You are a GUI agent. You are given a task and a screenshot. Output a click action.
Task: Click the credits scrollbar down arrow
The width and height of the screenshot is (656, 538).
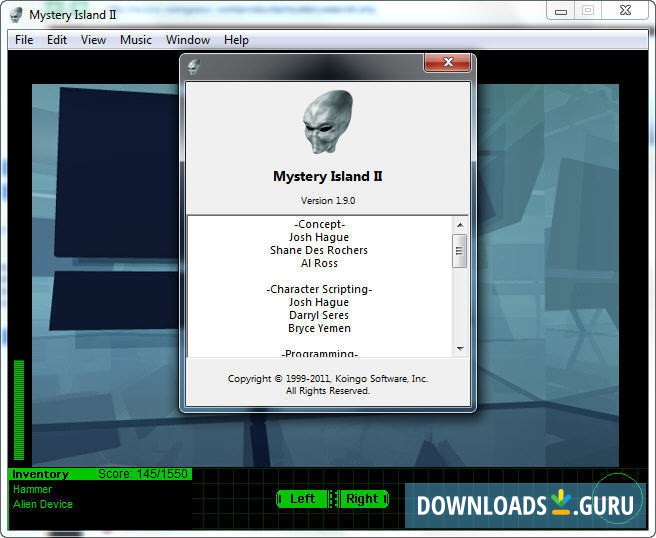460,348
